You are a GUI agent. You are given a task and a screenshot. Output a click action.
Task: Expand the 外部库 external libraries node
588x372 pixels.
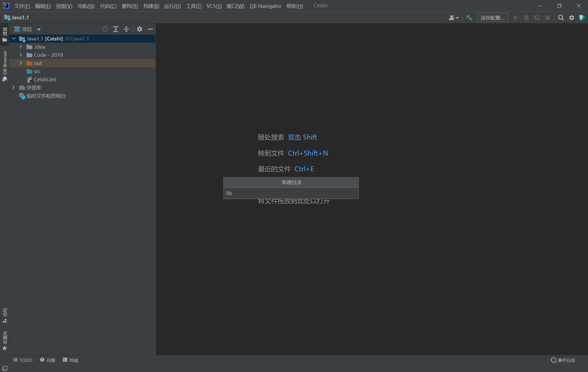pyautogui.click(x=13, y=88)
